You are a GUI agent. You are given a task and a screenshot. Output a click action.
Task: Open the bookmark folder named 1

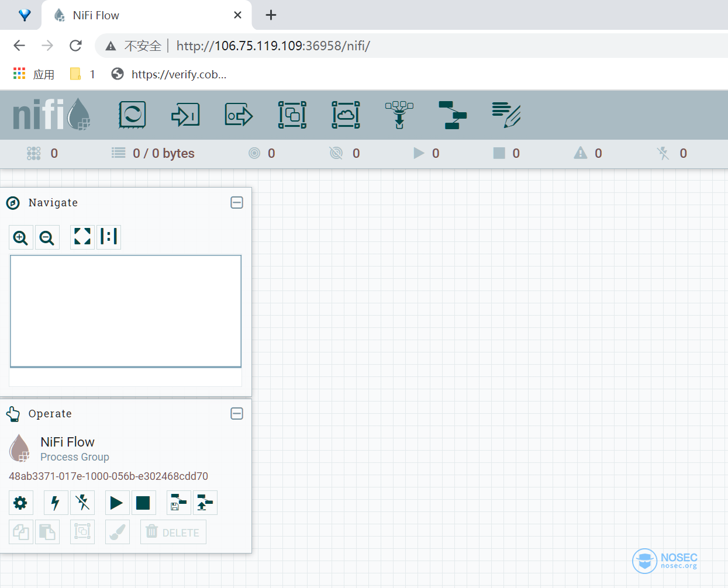pyautogui.click(x=82, y=74)
